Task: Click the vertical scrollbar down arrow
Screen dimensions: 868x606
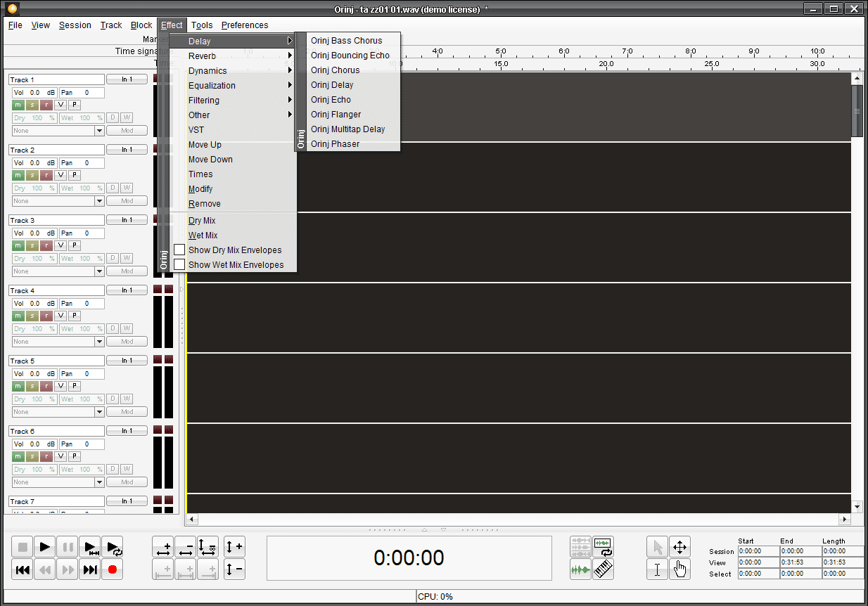Action: (857, 507)
